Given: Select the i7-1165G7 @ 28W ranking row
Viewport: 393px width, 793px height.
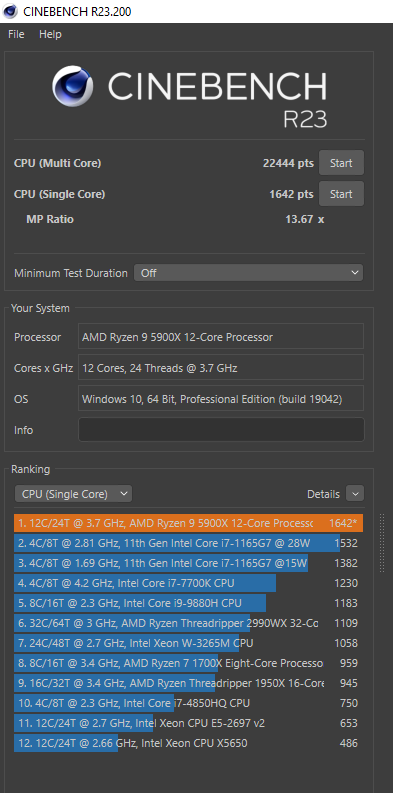Looking at the screenshot, I should (188, 543).
